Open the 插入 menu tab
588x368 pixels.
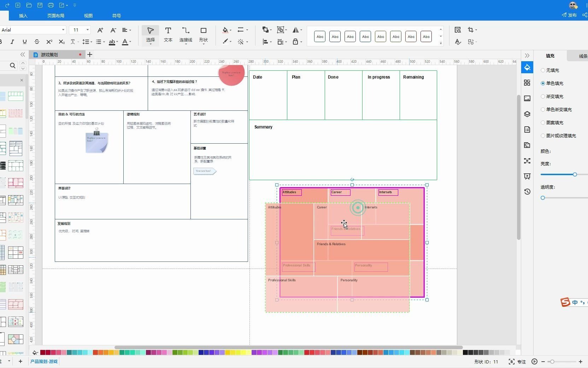tap(23, 16)
